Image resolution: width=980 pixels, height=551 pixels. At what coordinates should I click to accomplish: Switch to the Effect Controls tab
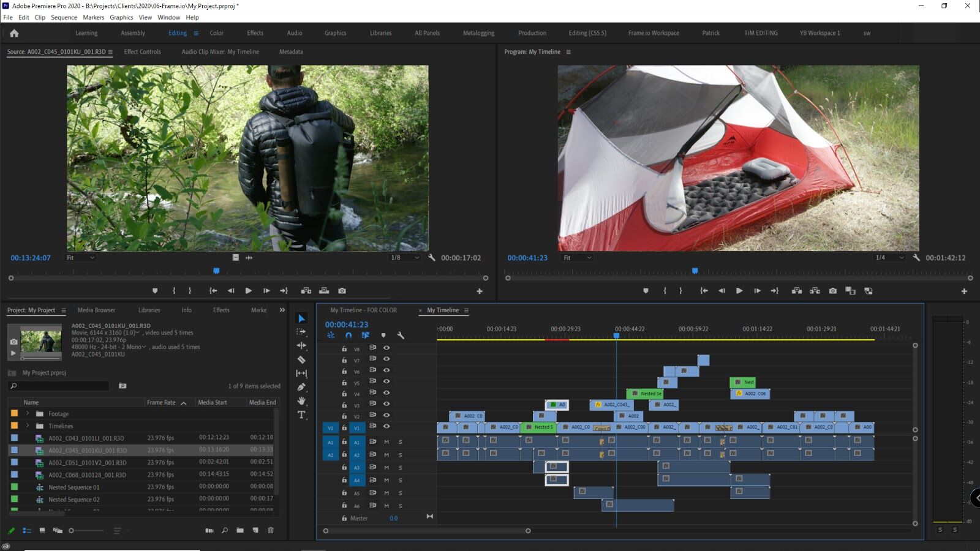(143, 52)
